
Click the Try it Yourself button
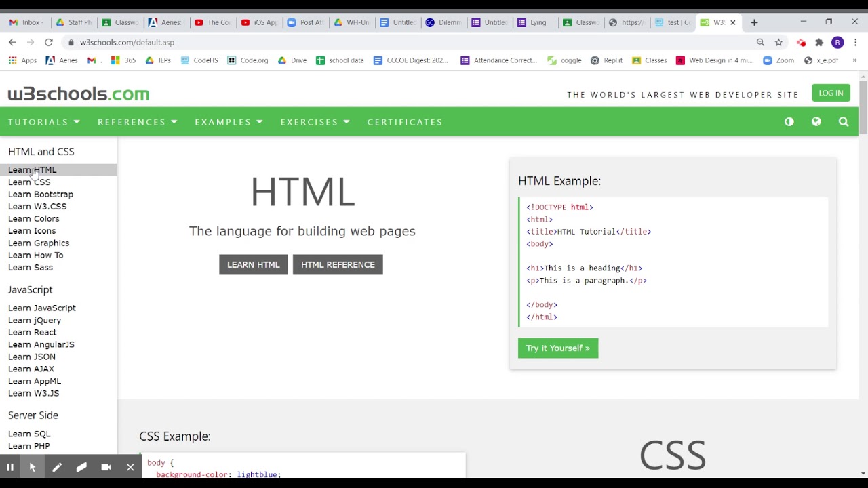tap(558, 348)
